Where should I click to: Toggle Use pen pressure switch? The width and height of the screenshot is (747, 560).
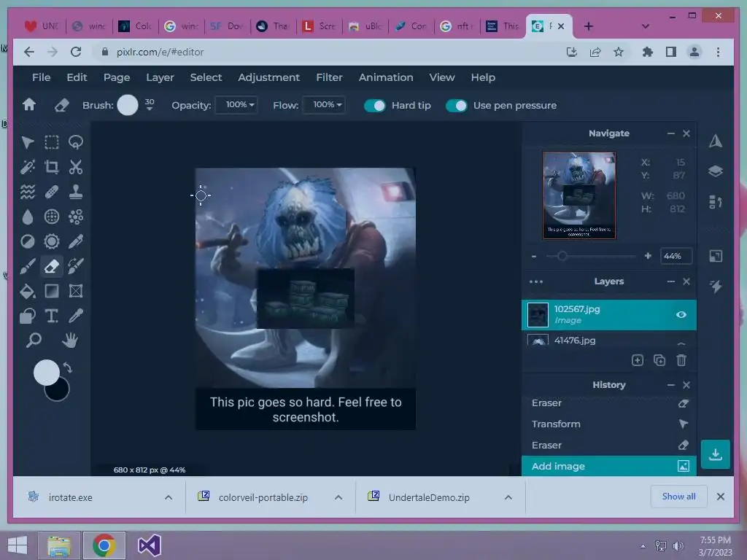(456, 106)
